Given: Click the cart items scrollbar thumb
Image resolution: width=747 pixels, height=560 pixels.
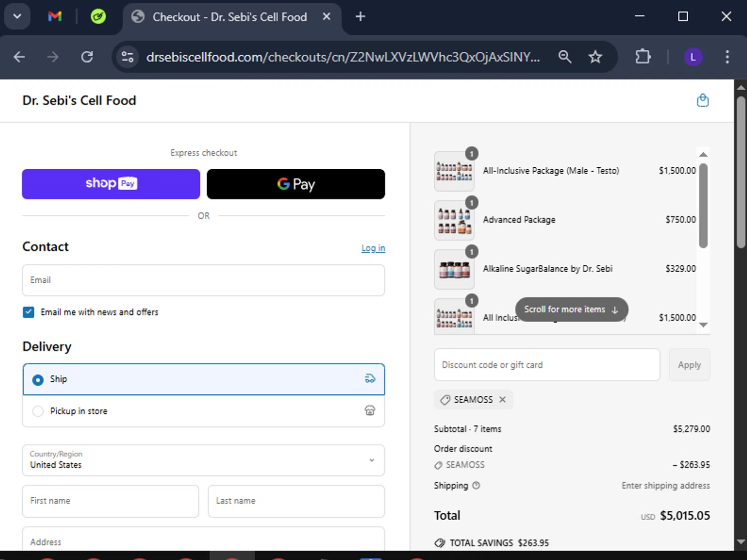Looking at the screenshot, I should [x=703, y=206].
